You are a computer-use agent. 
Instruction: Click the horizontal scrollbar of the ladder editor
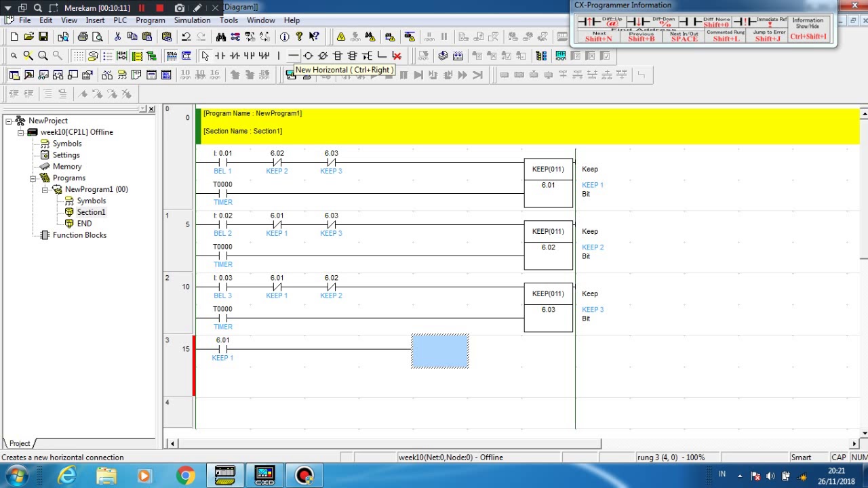[x=390, y=443]
